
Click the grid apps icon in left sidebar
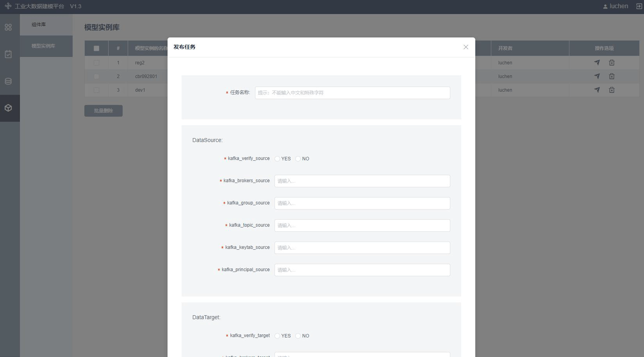8,27
